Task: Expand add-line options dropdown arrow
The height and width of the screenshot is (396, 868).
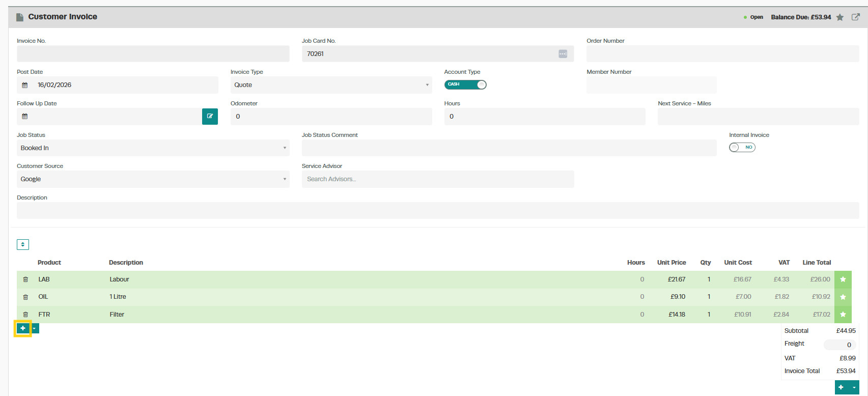Action: pyautogui.click(x=35, y=328)
